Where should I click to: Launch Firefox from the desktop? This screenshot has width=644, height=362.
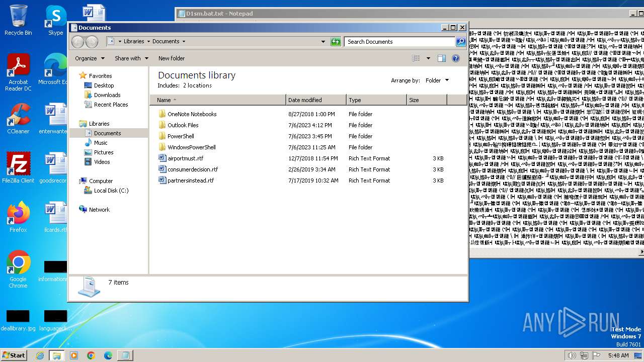(x=18, y=217)
